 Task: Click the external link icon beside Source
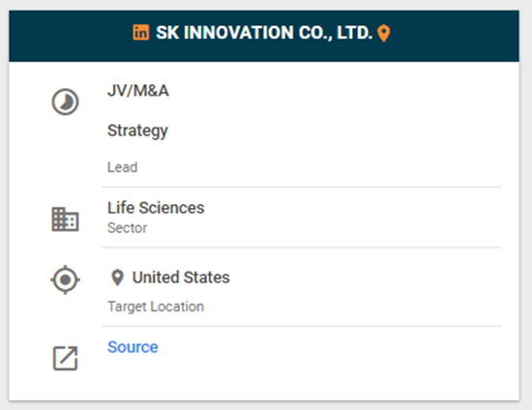65,358
